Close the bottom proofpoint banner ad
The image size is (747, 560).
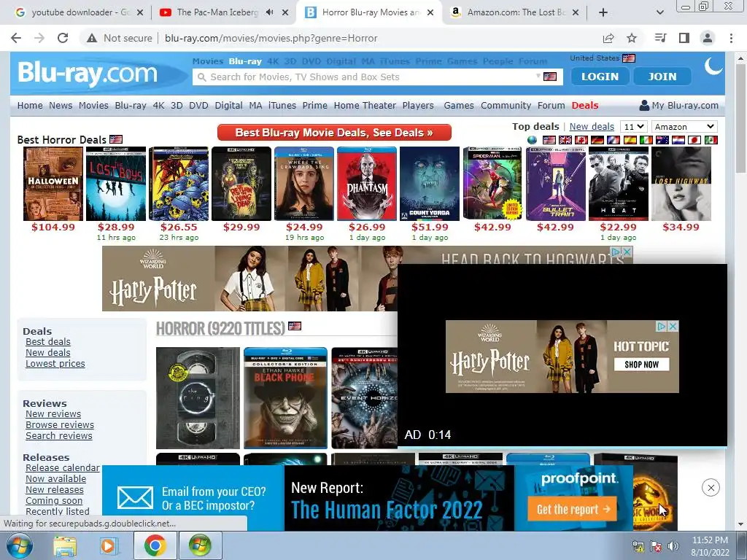point(711,488)
